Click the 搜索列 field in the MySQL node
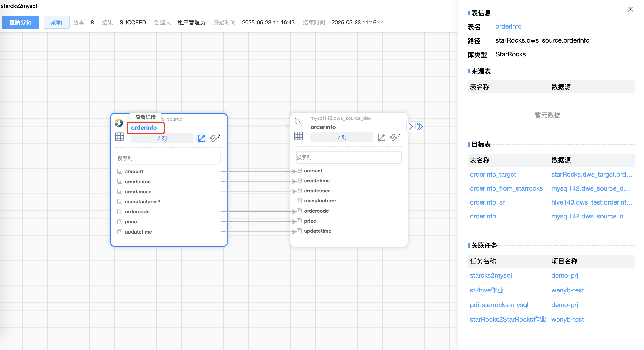The width and height of the screenshot is (644, 350). [349, 158]
